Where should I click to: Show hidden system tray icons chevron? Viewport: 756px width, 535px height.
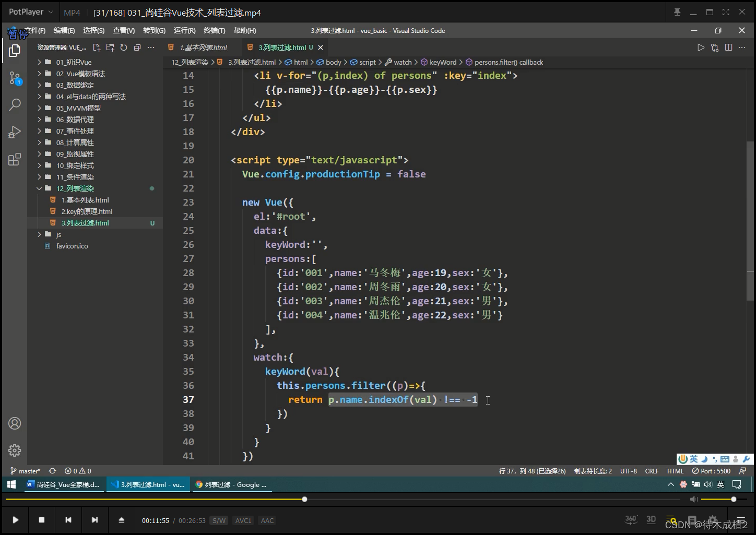pyautogui.click(x=671, y=484)
